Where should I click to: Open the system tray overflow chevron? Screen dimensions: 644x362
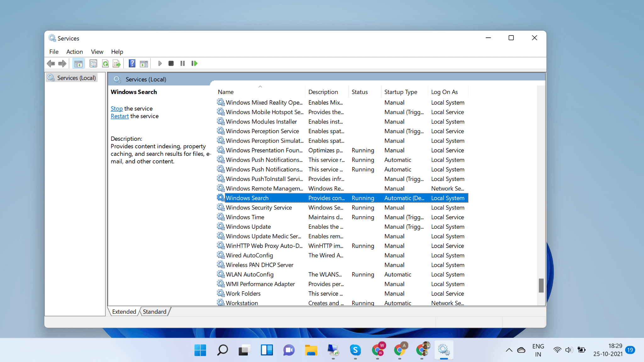click(x=508, y=350)
